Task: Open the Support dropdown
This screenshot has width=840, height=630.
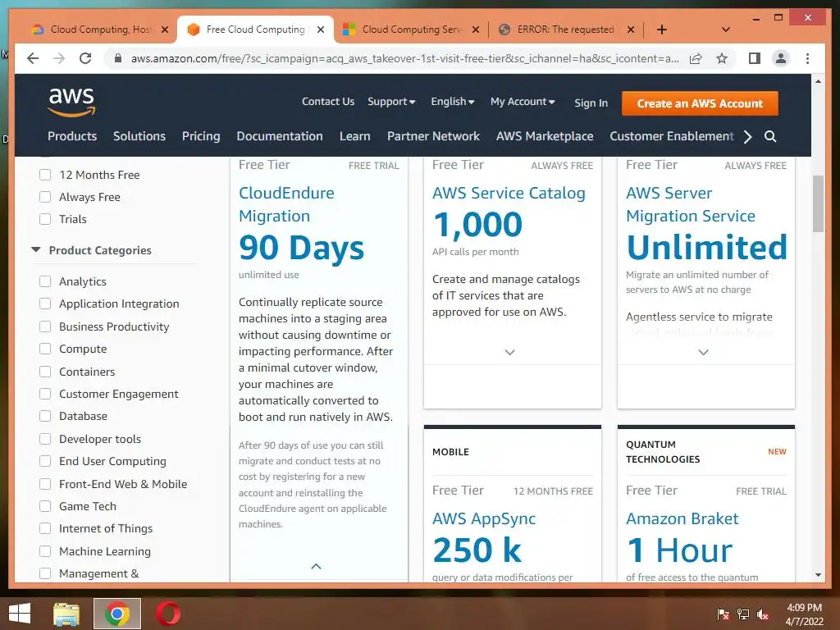Action: (391, 102)
